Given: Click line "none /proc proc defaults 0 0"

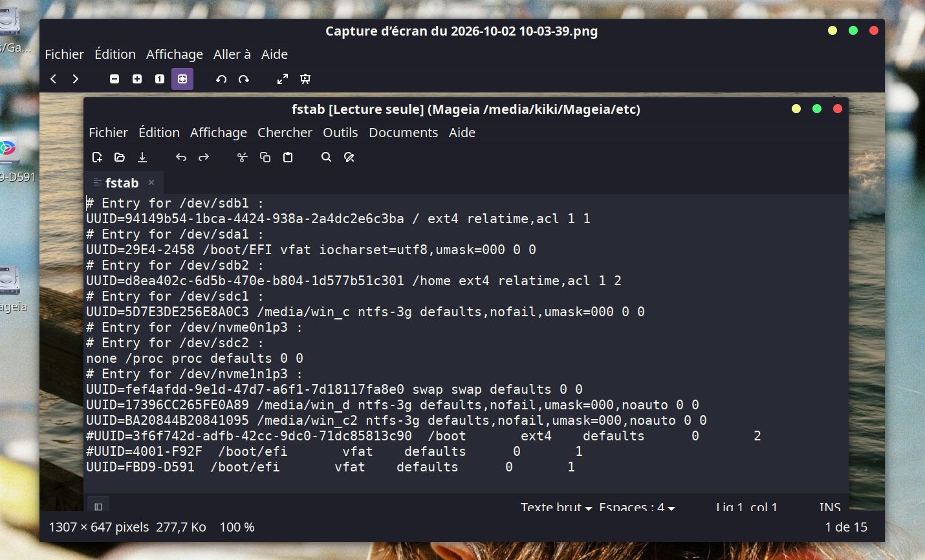Looking at the screenshot, I should point(195,358).
